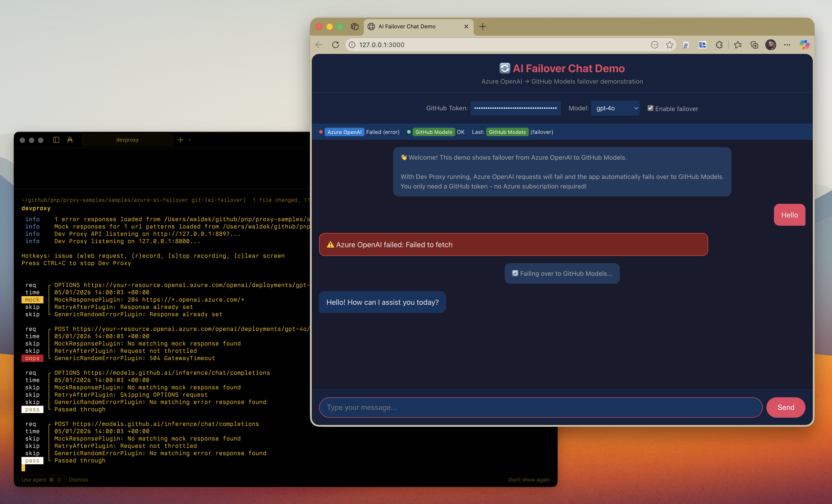Open the browser Extensions puzzle icon

(719, 45)
